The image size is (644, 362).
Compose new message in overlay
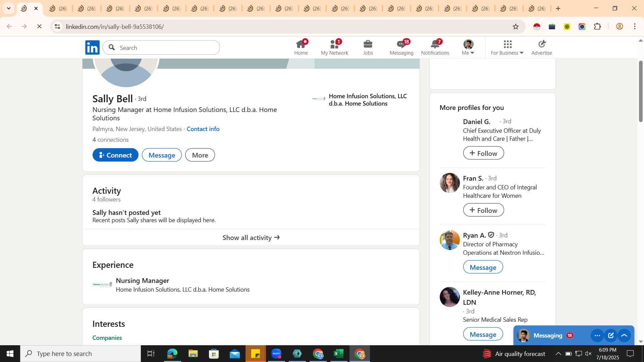pos(611,336)
